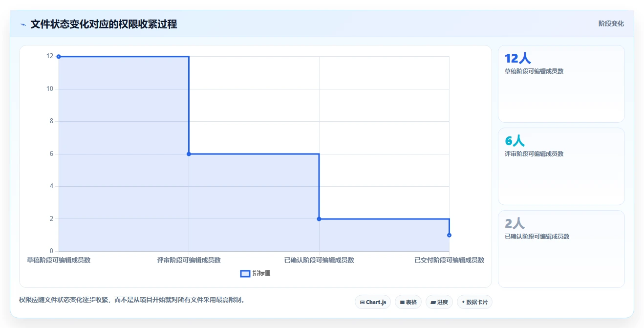This screenshot has width=644, height=328.
Task: Click the 已交付阶段可编辑成员数 axis label
Action: 449,260
